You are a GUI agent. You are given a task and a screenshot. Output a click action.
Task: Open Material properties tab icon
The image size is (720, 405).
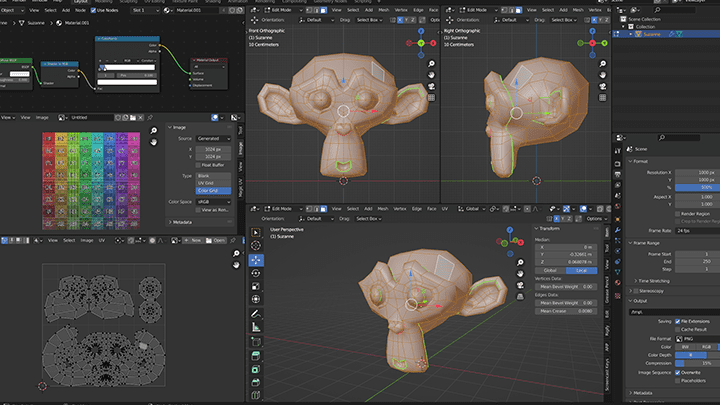click(x=618, y=283)
